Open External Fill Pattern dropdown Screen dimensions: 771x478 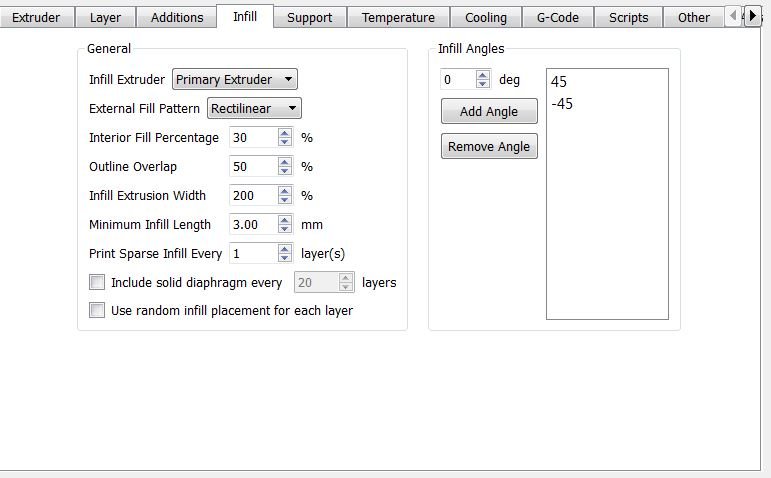254,108
